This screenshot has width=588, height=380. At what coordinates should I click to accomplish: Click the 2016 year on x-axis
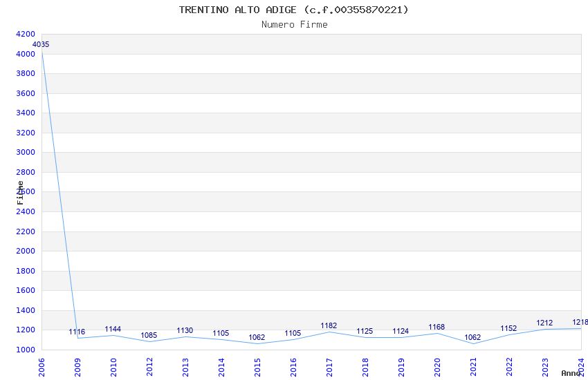pos(293,368)
